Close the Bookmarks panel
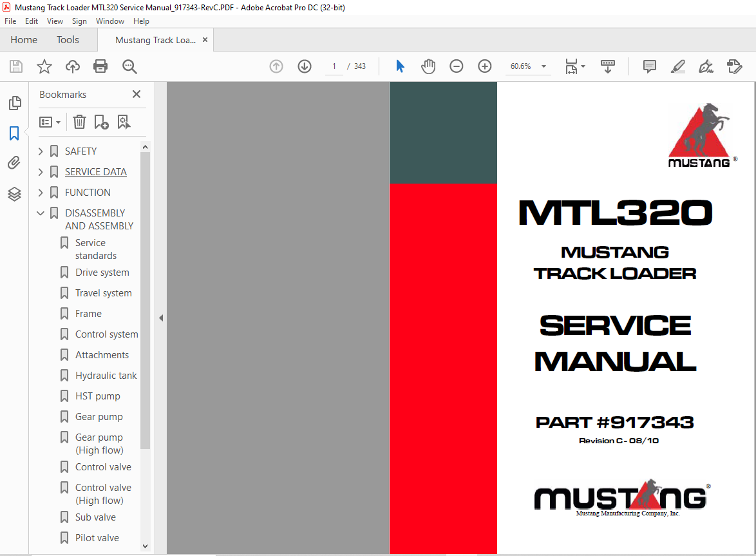756x556 pixels. [x=137, y=94]
